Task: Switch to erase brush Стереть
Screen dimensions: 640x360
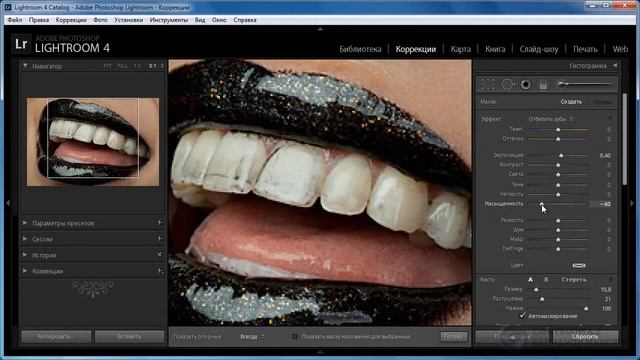Action: [574, 280]
